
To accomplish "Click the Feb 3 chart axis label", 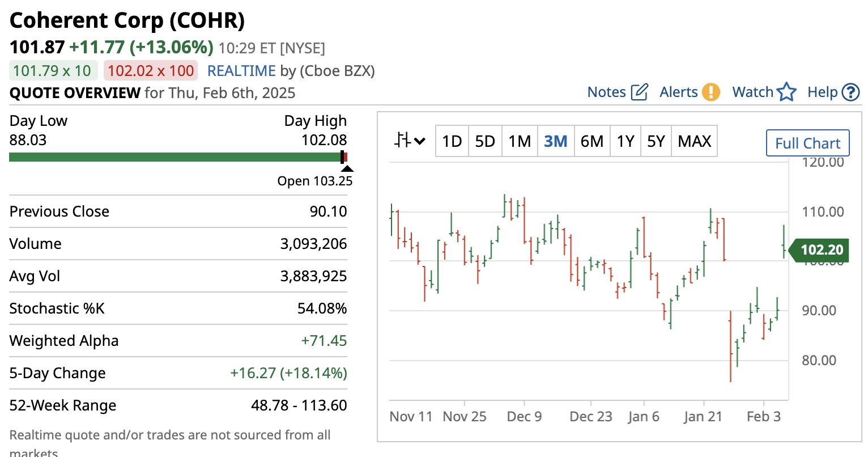I will (763, 417).
